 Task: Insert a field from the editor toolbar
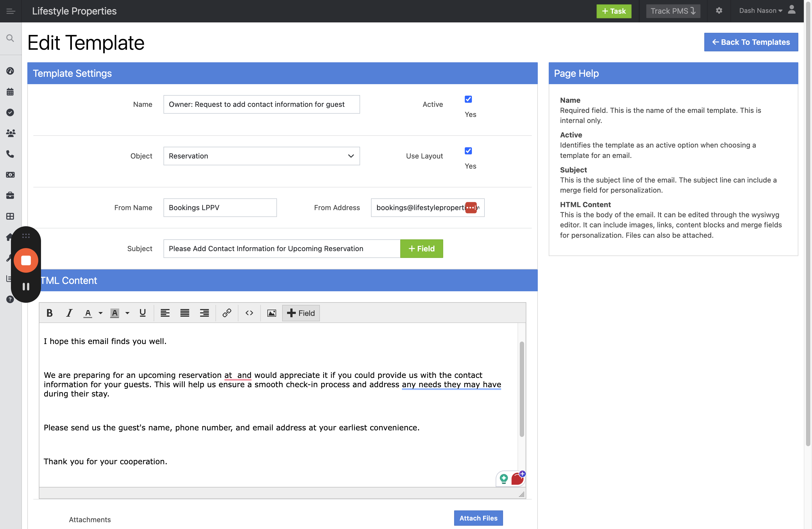pyautogui.click(x=301, y=313)
